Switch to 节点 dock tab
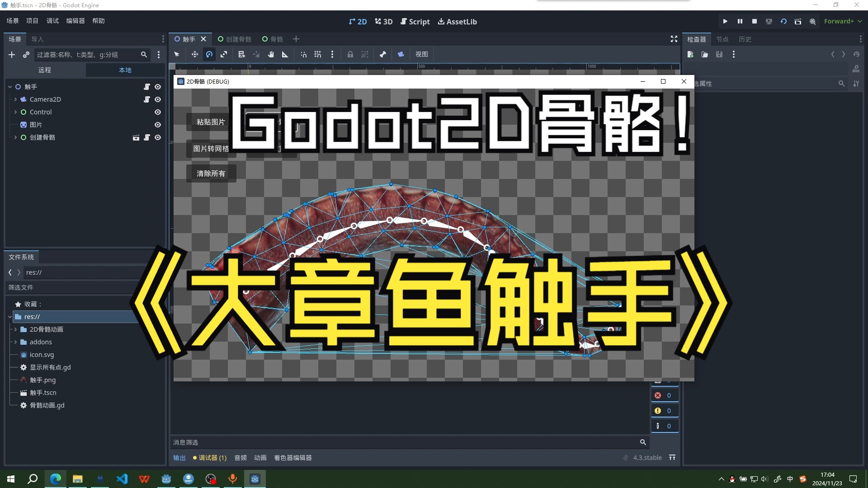 [722, 39]
